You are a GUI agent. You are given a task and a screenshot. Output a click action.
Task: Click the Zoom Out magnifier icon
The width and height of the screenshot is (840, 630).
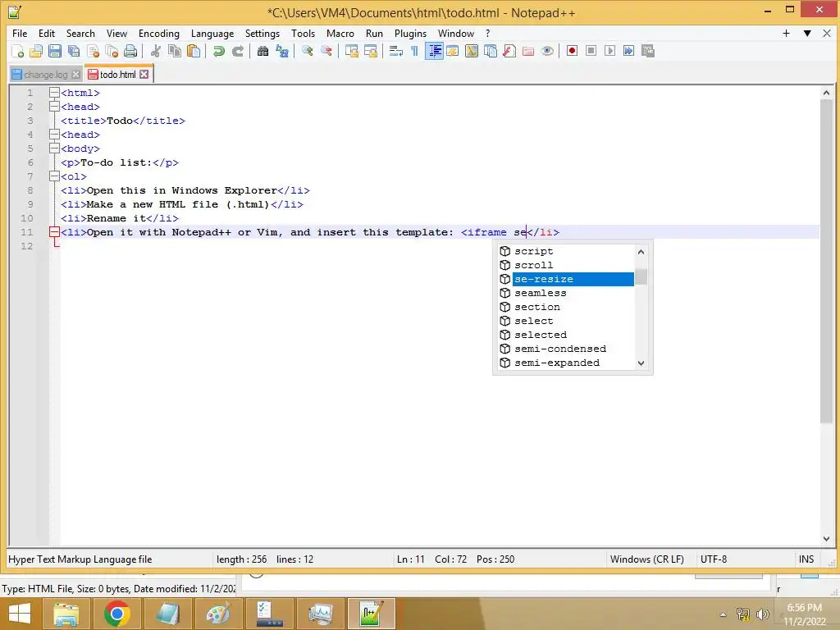tap(326, 52)
